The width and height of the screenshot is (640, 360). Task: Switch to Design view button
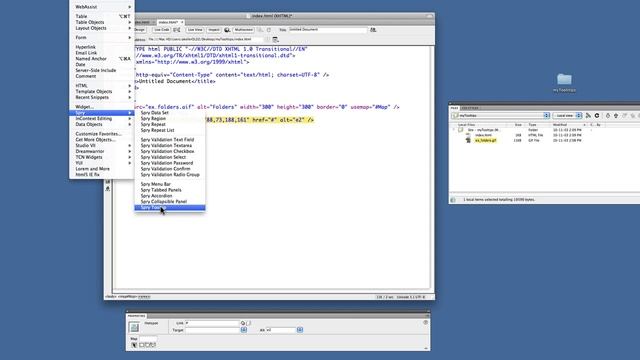pos(140,30)
